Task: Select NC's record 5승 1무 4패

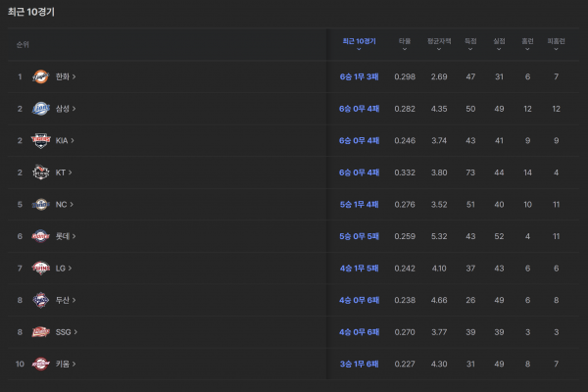Action: coord(359,205)
